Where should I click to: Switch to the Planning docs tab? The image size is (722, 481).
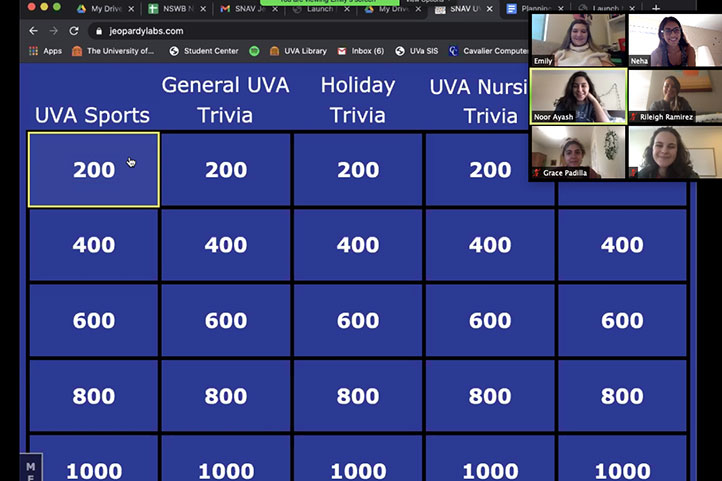(532, 8)
